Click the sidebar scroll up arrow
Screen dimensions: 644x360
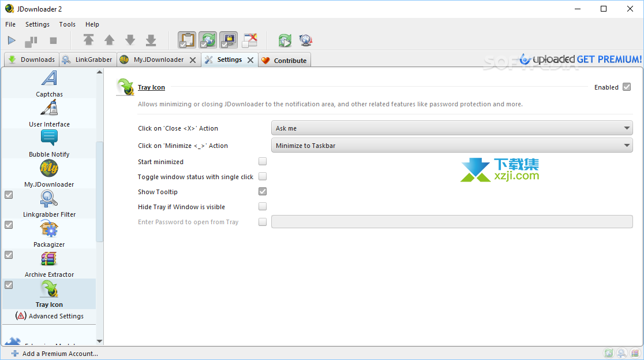pos(99,72)
